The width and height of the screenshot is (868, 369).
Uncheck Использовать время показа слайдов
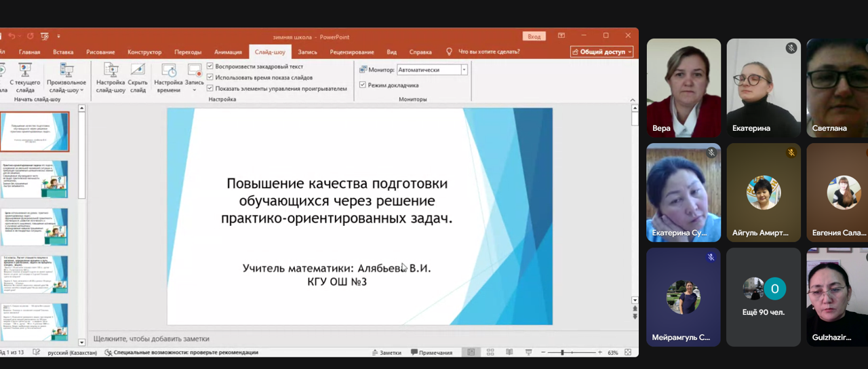tap(210, 77)
